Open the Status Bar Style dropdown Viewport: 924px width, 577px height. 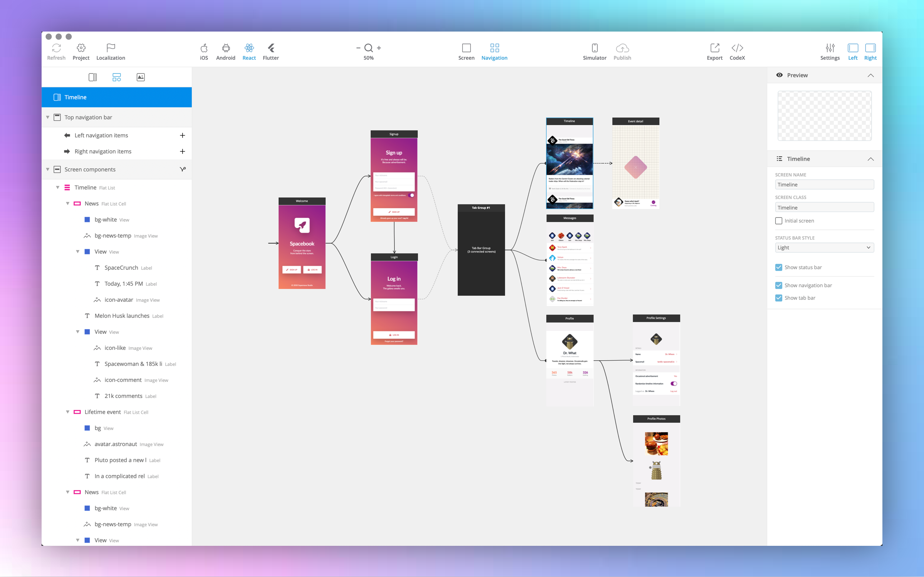(824, 248)
